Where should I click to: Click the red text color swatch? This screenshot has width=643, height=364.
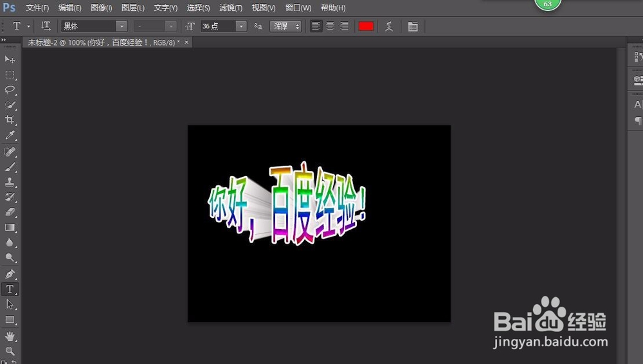click(366, 26)
